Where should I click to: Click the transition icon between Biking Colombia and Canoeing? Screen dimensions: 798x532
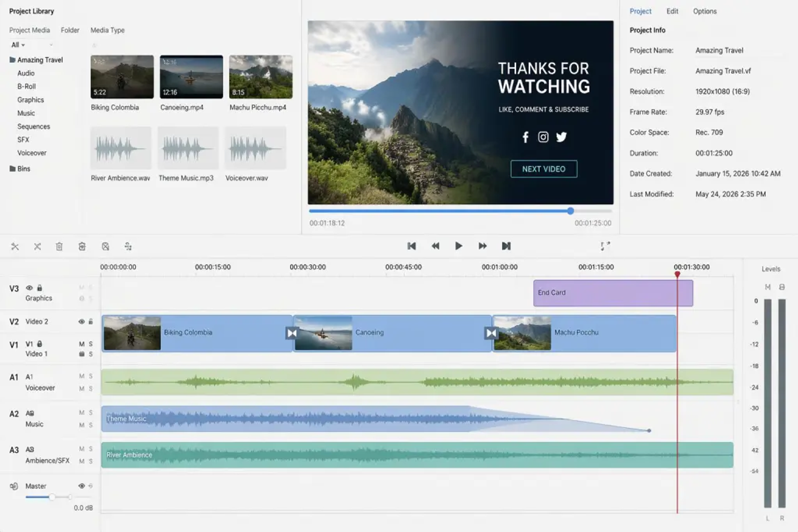(x=292, y=333)
